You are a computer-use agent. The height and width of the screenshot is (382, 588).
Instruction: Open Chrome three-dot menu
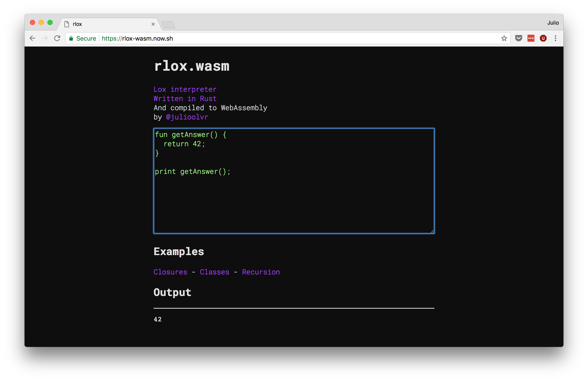point(555,38)
